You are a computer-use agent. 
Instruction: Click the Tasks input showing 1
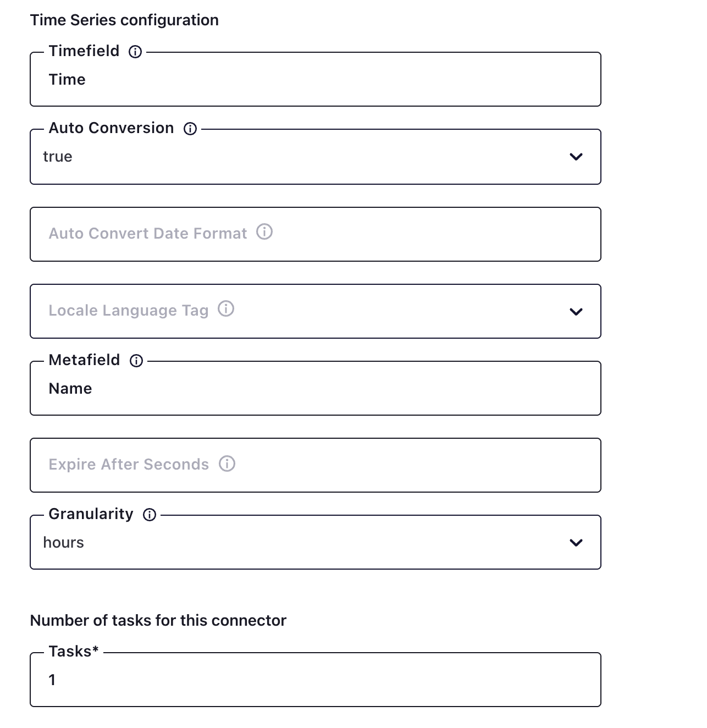(x=315, y=680)
